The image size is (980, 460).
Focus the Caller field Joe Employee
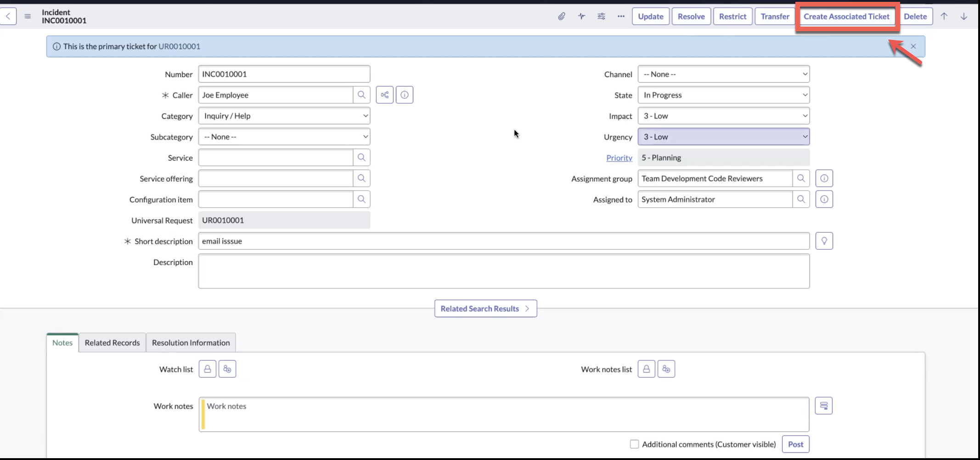click(276, 95)
